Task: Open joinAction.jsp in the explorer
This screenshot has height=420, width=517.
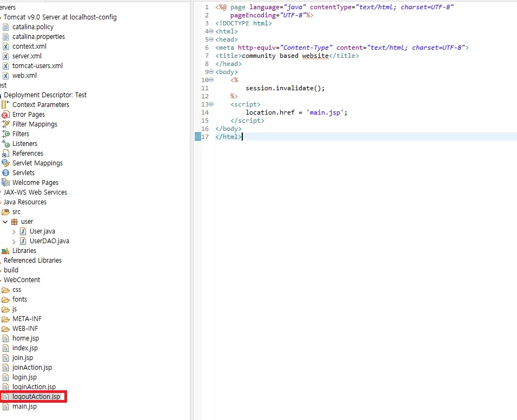Action: tap(32, 368)
